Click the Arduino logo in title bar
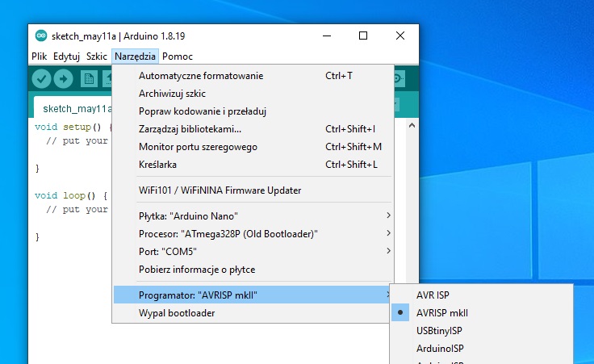This screenshot has height=364, width=594. [41, 36]
